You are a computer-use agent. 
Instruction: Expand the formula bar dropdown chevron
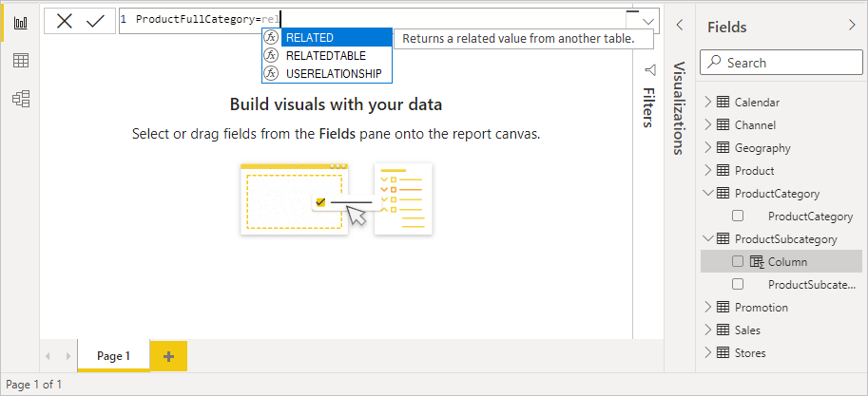(649, 21)
